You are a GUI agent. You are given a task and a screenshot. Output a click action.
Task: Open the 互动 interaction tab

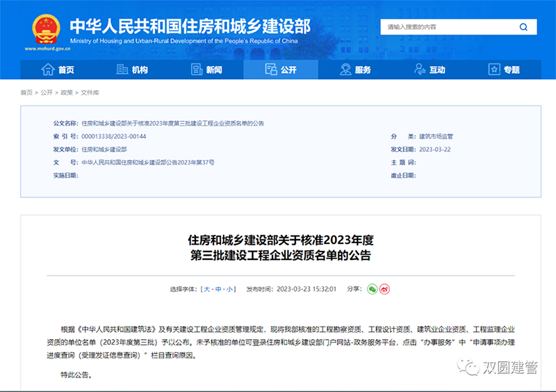pos(430,70)
